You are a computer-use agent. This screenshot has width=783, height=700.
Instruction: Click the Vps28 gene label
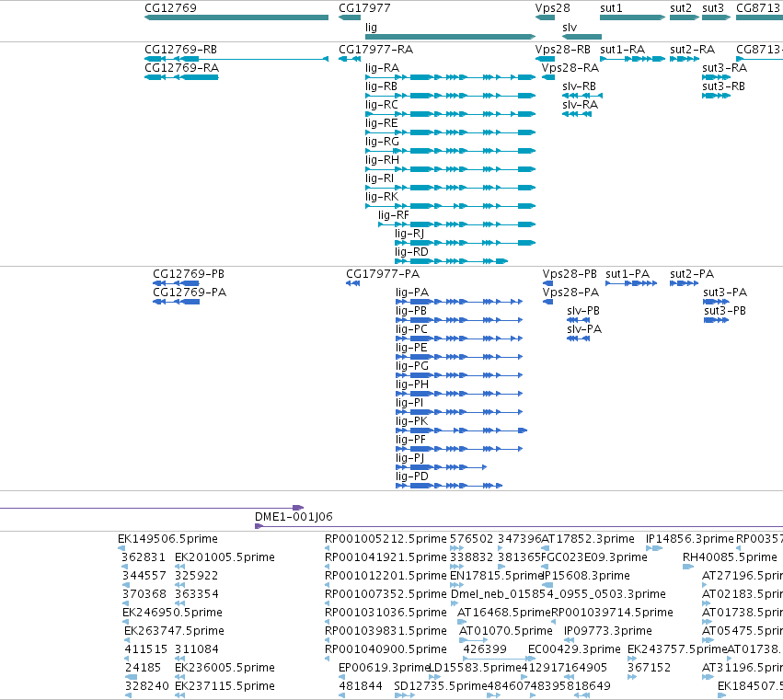(x=552, y=8)
